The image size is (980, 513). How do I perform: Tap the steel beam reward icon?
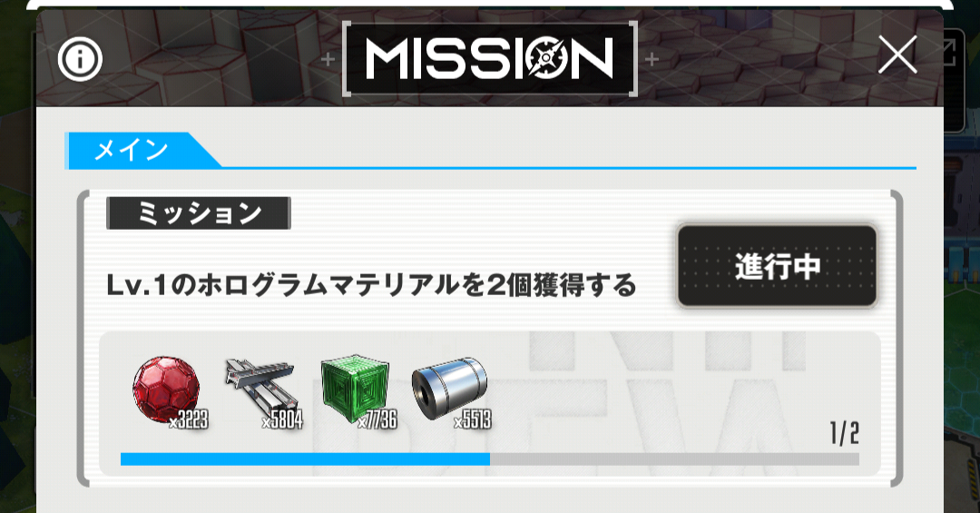tap(261, 391)
